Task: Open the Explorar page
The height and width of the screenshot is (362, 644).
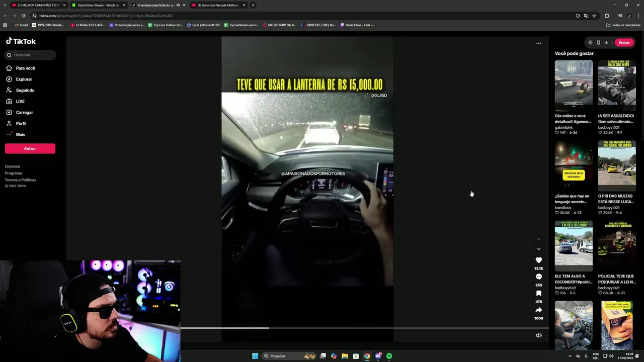Action: click(19, 79)
